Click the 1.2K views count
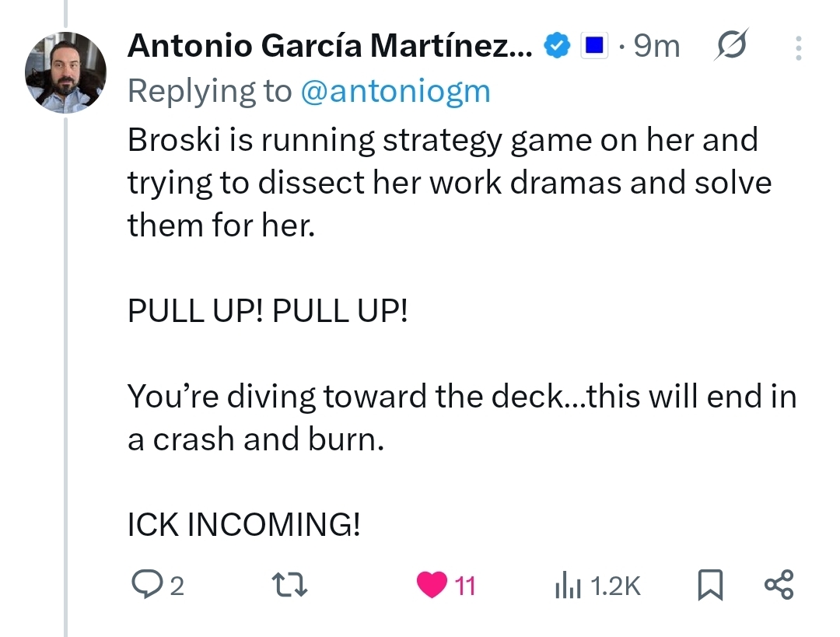This screenshot has width=840, height=637. click(x=615, y=586)
